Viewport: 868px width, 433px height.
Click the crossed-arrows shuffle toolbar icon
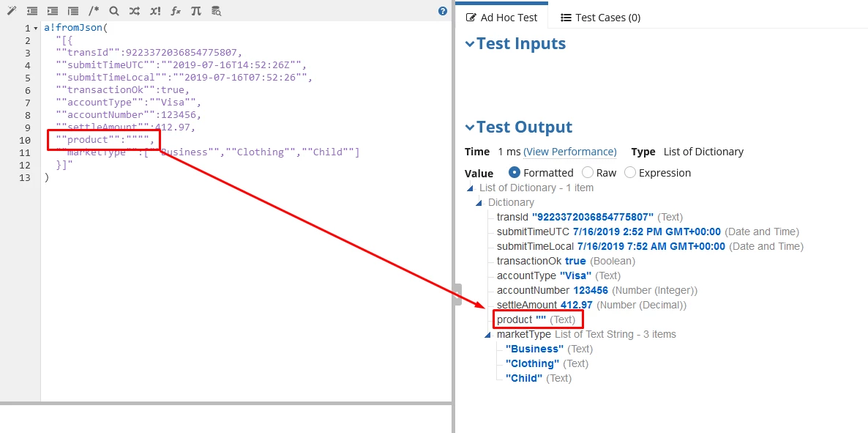pyautogui.click(x=135, y=10)
